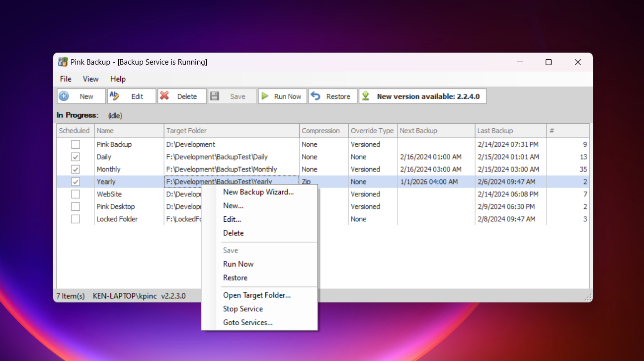The image size is (644, 361).
Task: Click the Edit pencil toolbar icon
Action: tap(114, 96)
